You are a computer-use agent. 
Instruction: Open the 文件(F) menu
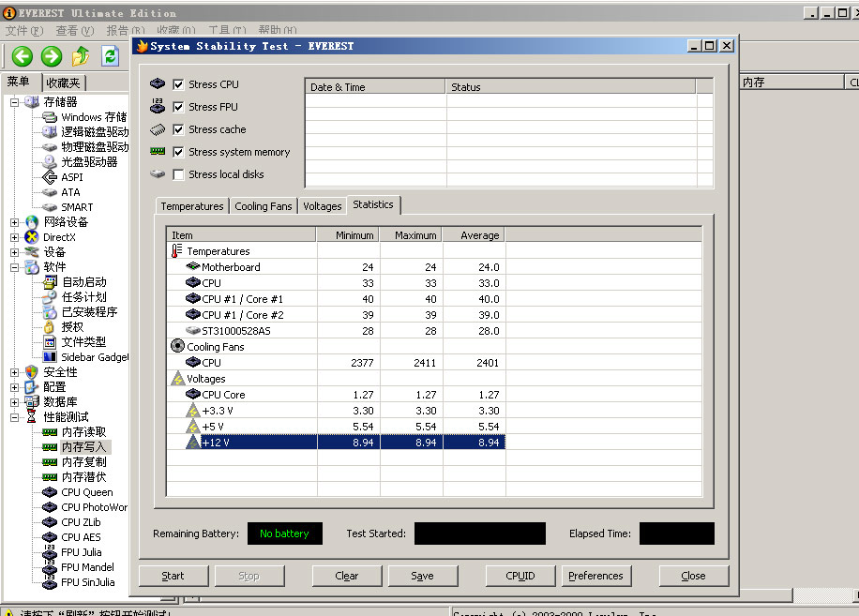click(24, 30)
